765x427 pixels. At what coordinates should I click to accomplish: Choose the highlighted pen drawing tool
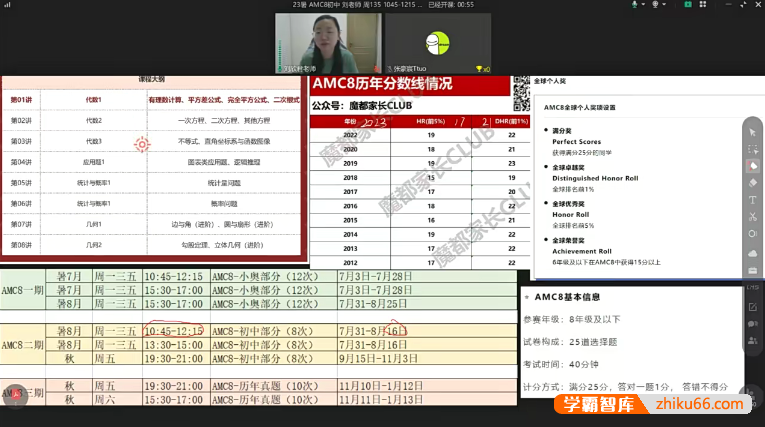[752, 166]
